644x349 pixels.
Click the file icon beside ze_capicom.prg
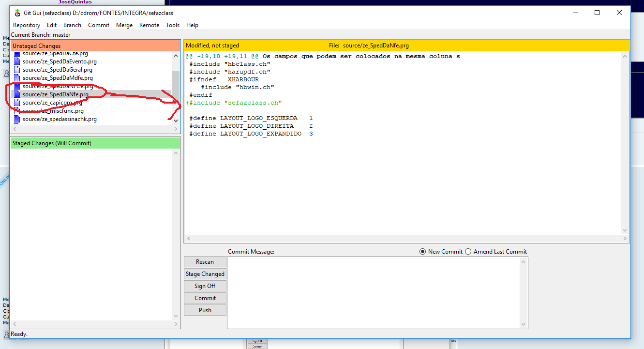click(x=17, y=103)
